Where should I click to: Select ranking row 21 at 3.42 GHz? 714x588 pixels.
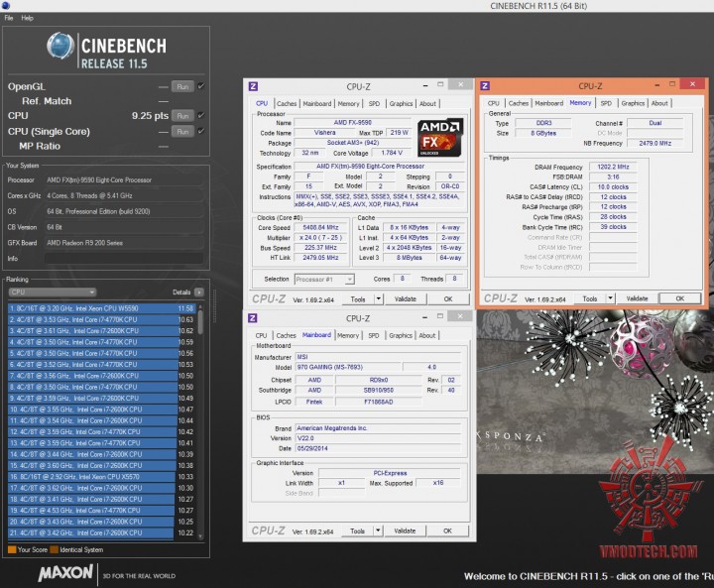101,532
